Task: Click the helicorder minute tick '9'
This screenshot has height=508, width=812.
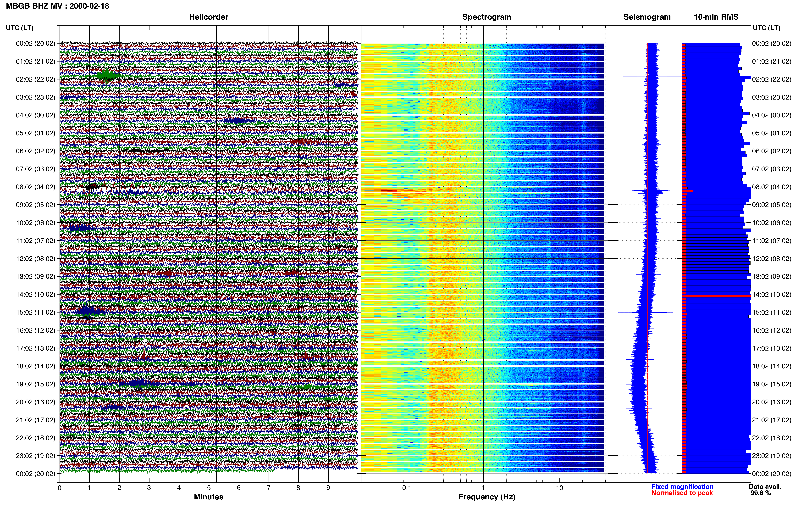Action: [x=328, y=488]
